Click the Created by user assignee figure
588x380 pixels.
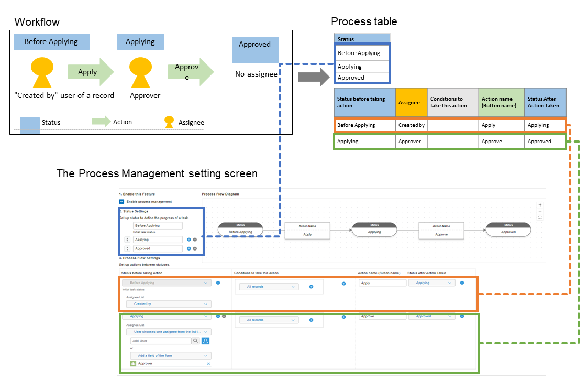(42, 72)
